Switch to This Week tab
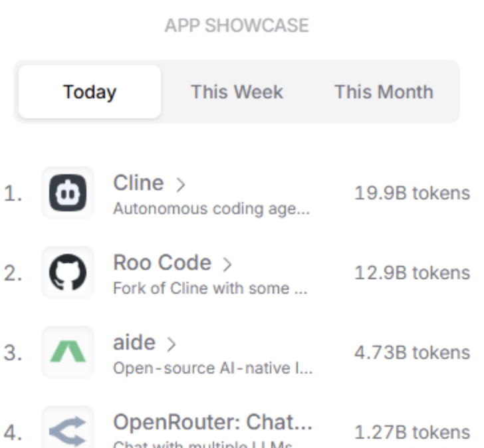This screenshot has width=484, height=448. [237, 92]
